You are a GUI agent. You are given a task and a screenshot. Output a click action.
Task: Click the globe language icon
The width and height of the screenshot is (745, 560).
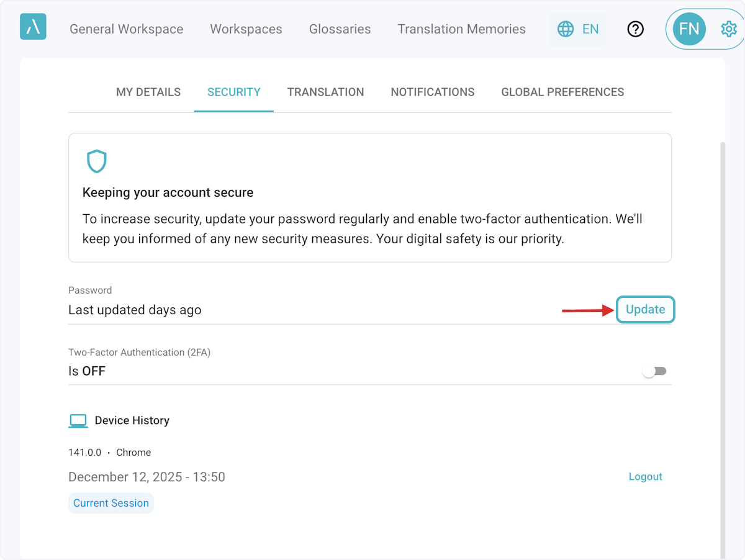[x=565, y=29]
